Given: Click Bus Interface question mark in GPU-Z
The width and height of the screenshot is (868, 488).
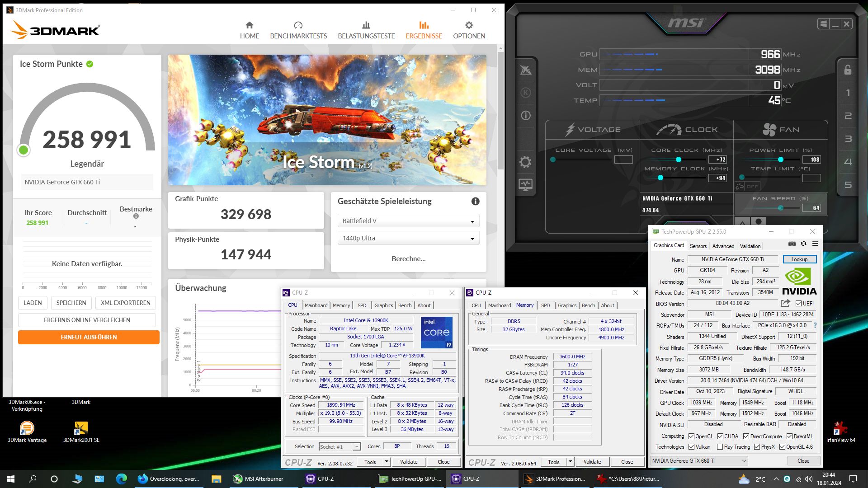Looking at the screenshot, I should point(815,325).
